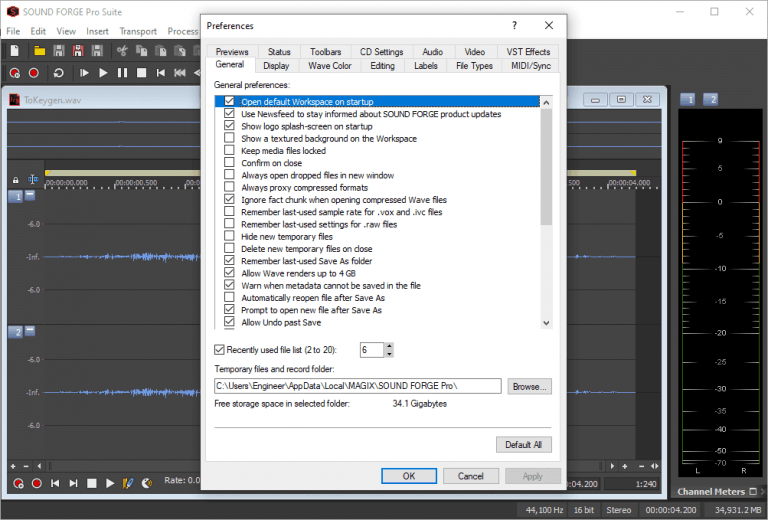Image resolution: width=768 pixels, height=520 pixels.
Task: Click Browse for the temporary files folder
Action: click(x=529, y=386)
